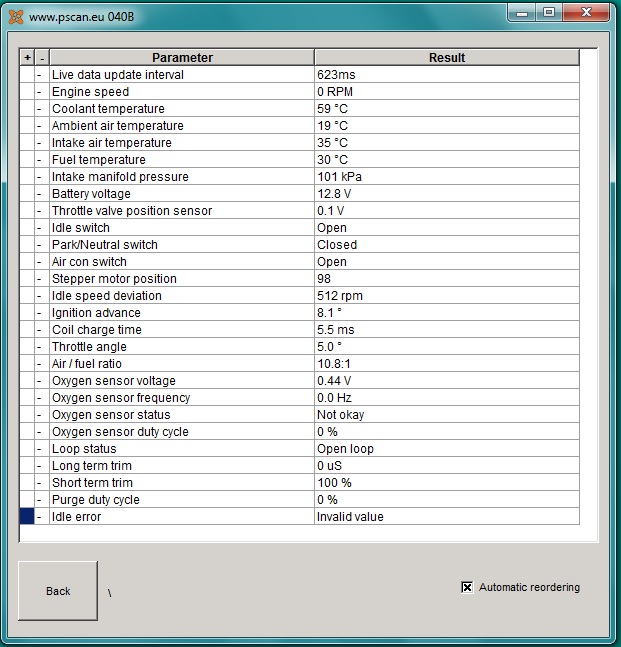Image resolution: width=621 pixels, height=647 pixels.
Task: Select the Coil charge time parameter
Action: tap(182, 330)
